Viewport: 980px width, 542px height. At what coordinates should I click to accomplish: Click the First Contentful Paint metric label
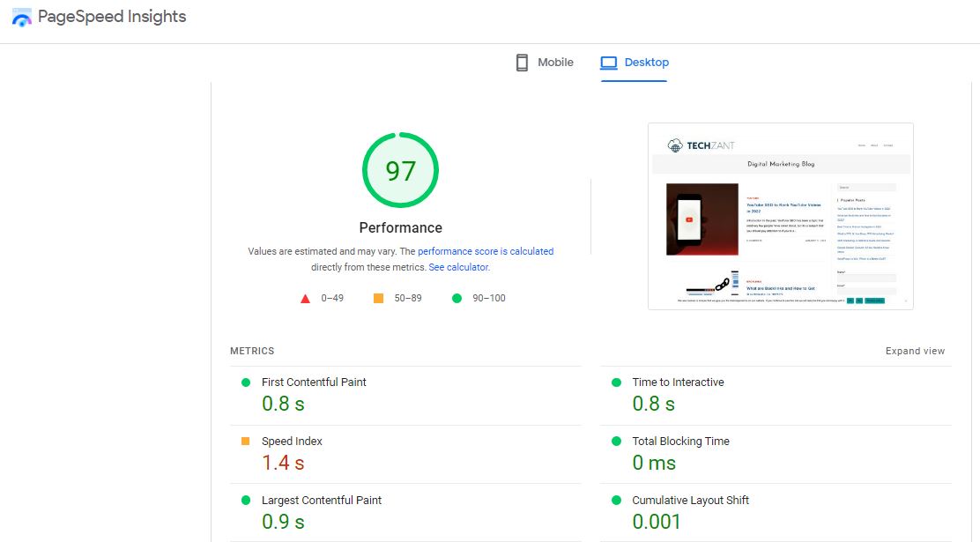[x=314, y=382]
